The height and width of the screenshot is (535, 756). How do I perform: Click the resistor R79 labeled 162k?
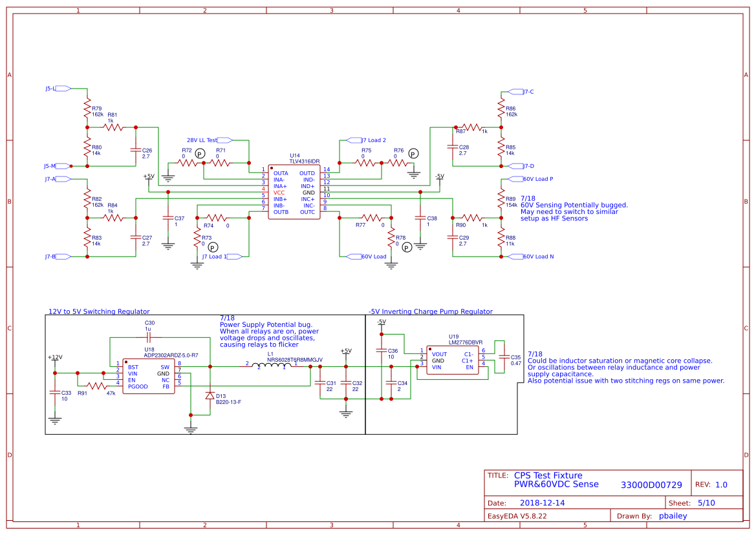86,109
